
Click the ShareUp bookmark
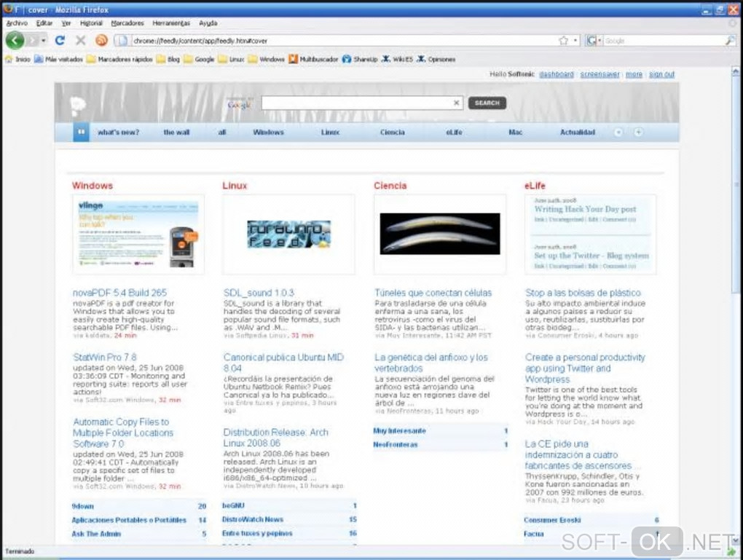[x=360, y=59]
